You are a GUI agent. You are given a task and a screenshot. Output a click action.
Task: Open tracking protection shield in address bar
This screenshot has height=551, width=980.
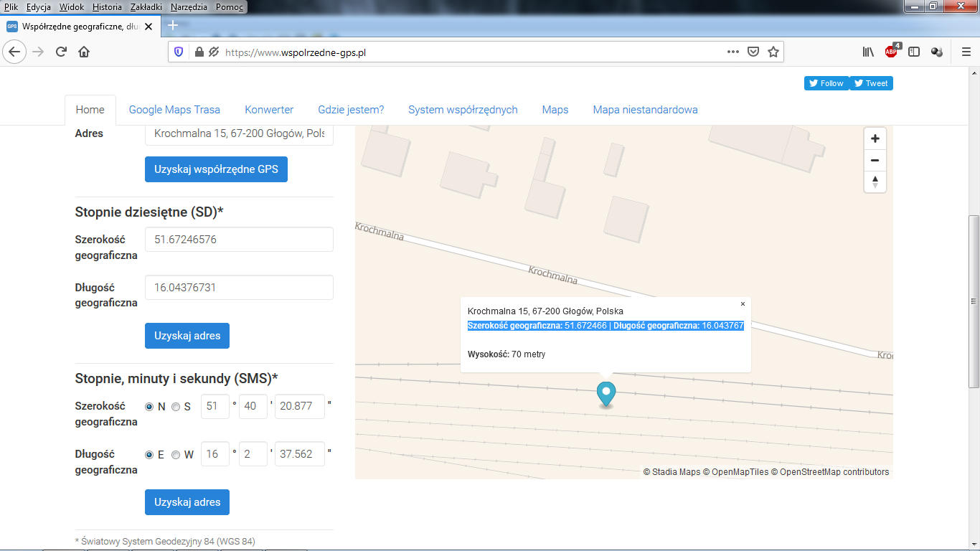(179, 52)
